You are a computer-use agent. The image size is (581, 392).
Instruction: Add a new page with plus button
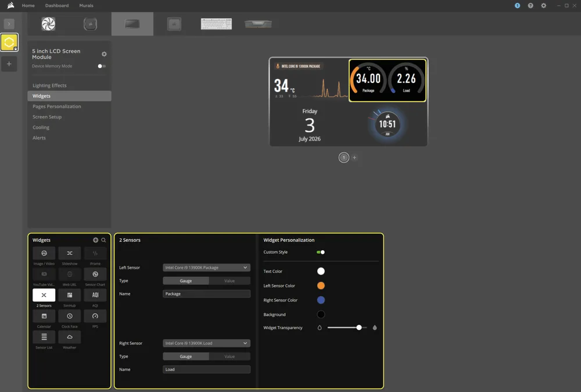pyautogui.click(x=354, y=157)
